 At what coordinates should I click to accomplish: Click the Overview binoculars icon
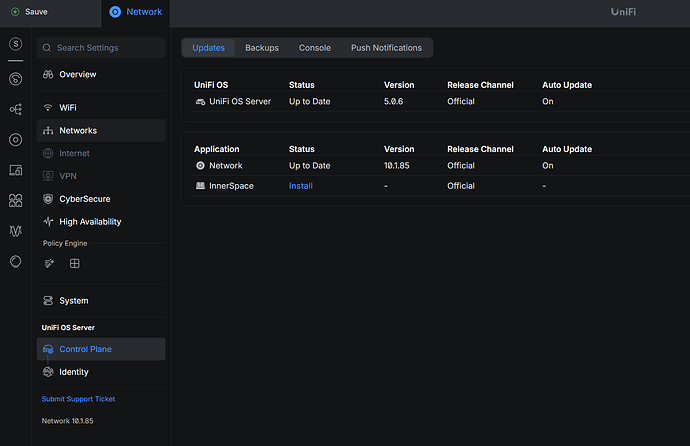tap(48, 74)
